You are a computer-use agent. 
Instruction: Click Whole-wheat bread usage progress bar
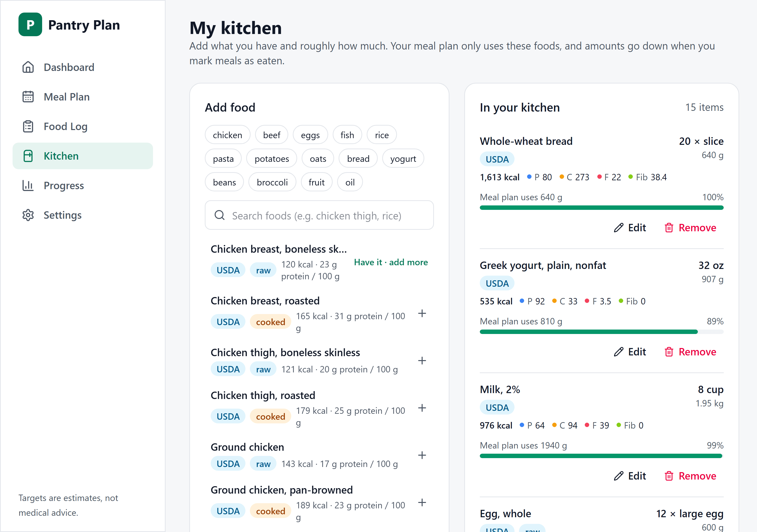click(x=601, y=208)
